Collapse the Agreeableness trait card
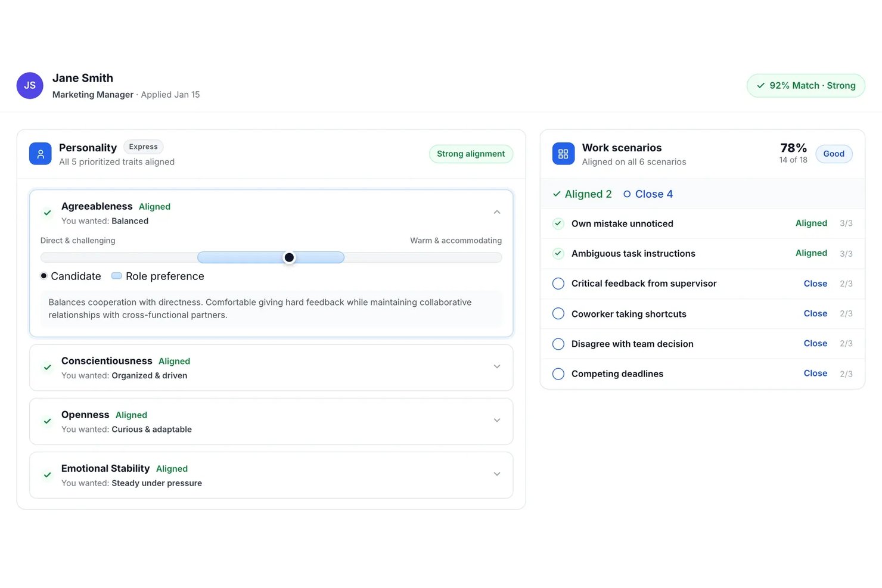 [x=497, y=212]
